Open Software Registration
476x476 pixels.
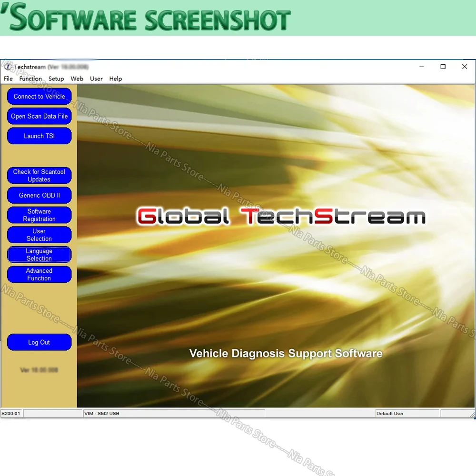[x=39, y=215]
